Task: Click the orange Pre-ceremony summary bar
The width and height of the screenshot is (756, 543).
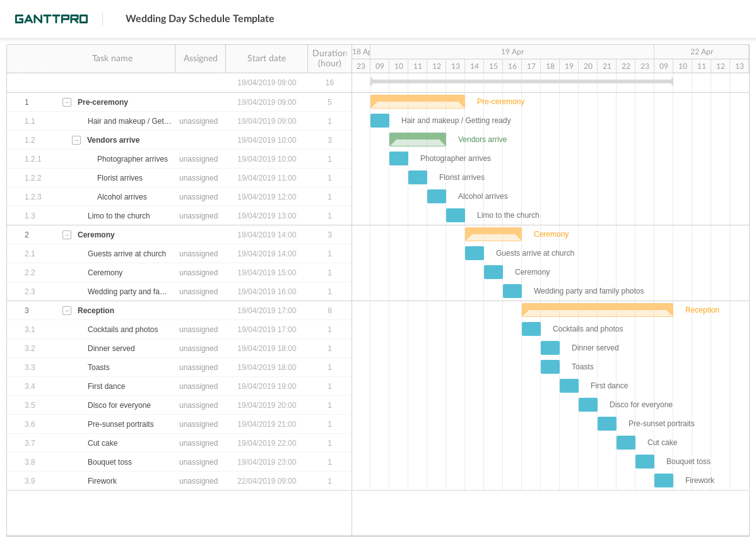Action: click(x=418, y=101)
